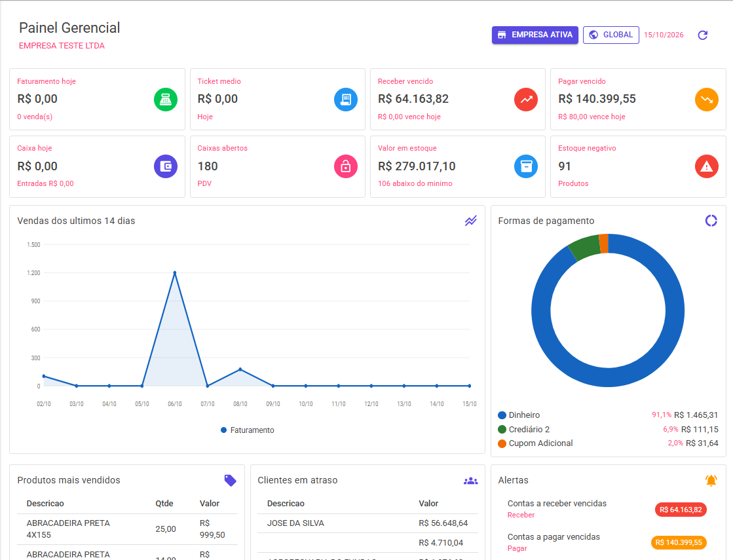
Task: Click the R$ 80,00 vence hoje text
Action: pos(592,117)
